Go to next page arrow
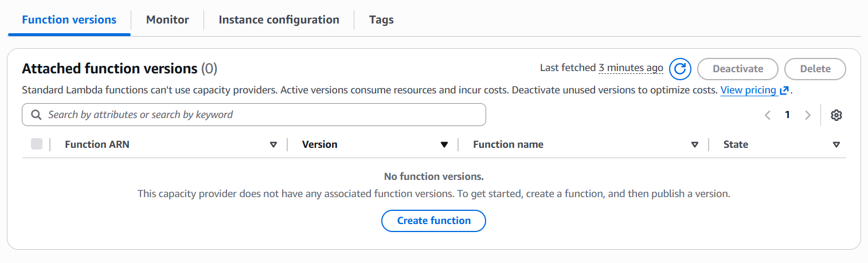 click(808, 115)
